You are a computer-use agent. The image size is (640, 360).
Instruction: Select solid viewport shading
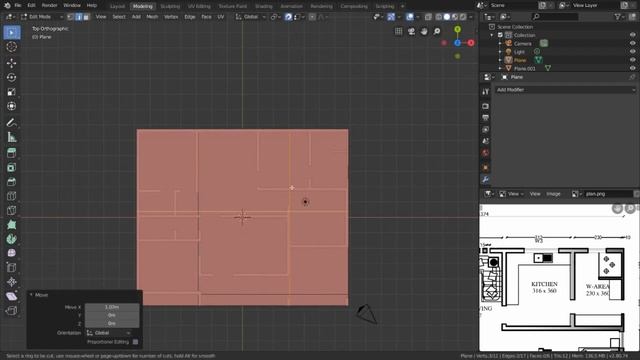[447, 17]
